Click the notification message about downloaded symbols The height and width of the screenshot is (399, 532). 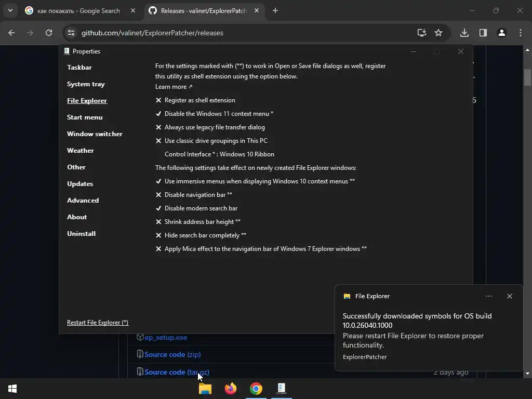coord(417,321)
